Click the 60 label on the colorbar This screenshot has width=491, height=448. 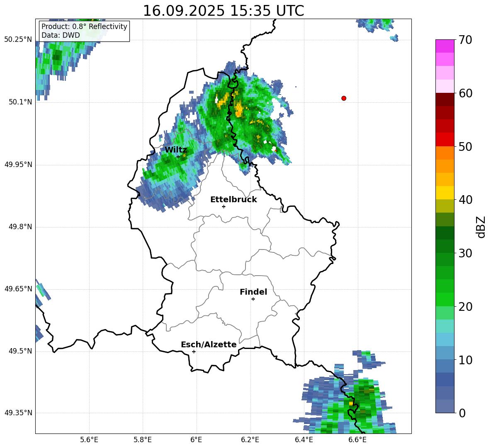click(465, 93)
